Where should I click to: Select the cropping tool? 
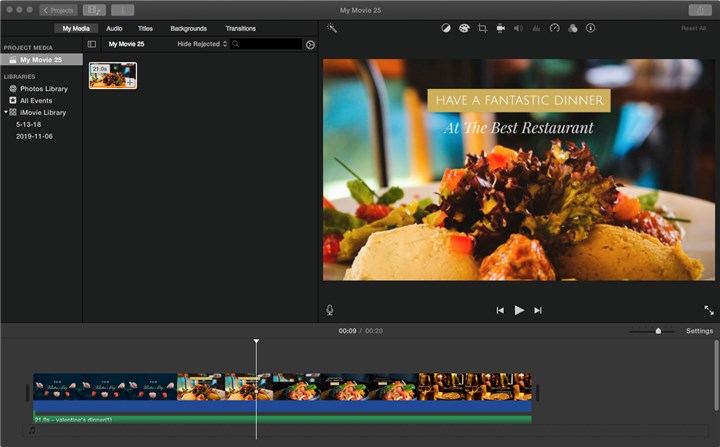[482, 28]
